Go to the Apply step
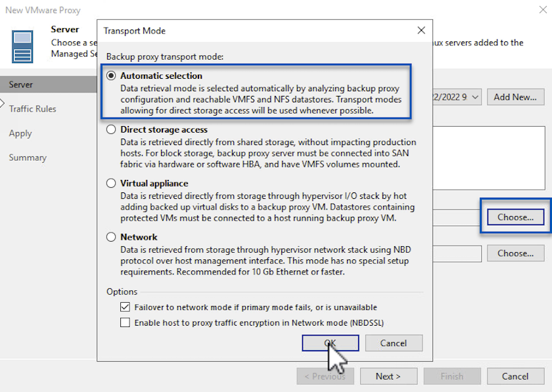This screenshot has height=392, width=552. [x=20, y=133]
